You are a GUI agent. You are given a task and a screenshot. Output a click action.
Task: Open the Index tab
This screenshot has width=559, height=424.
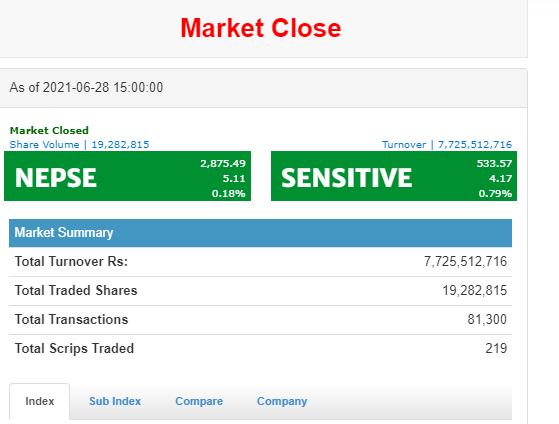click(40, 401)
